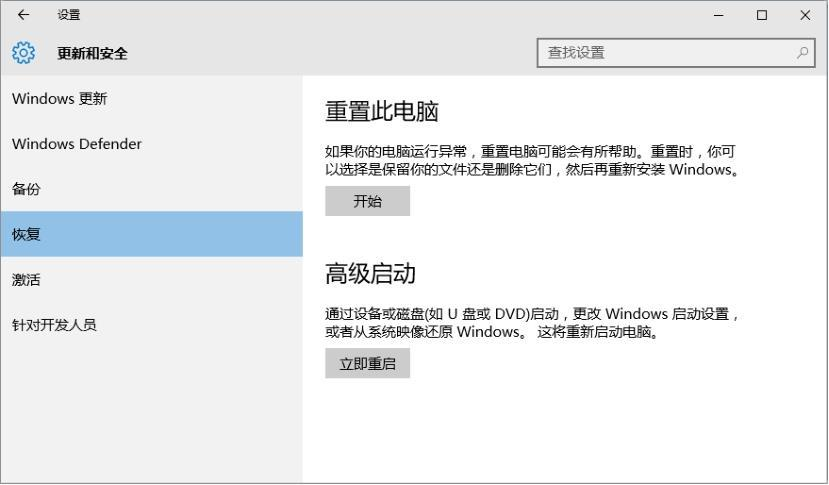The width and height of the screenshot is (829, 485).
Task: Close the settings window
Action: pyautogui.click(x=805, y=15)
